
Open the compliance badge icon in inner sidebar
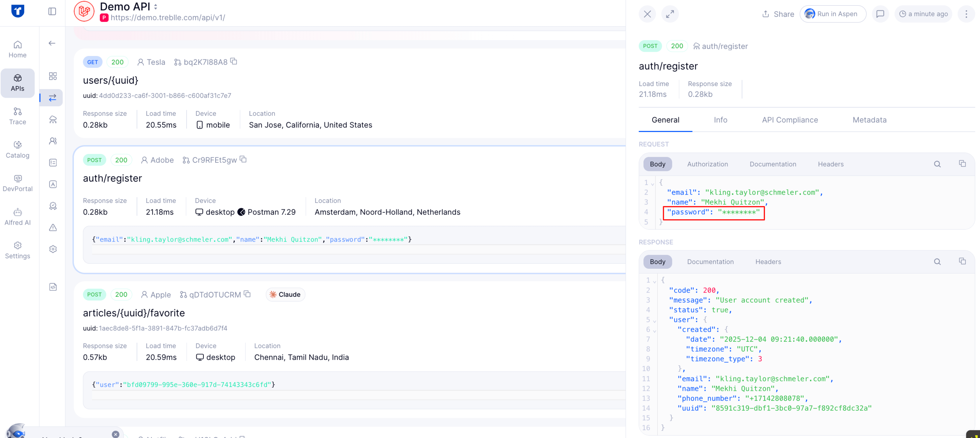(53, 206)
